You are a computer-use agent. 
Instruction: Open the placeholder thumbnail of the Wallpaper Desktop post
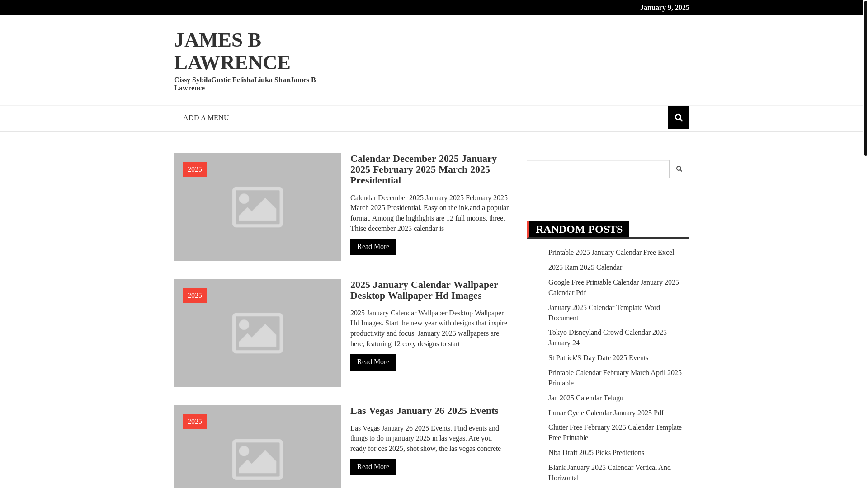(x=258, y=333)
